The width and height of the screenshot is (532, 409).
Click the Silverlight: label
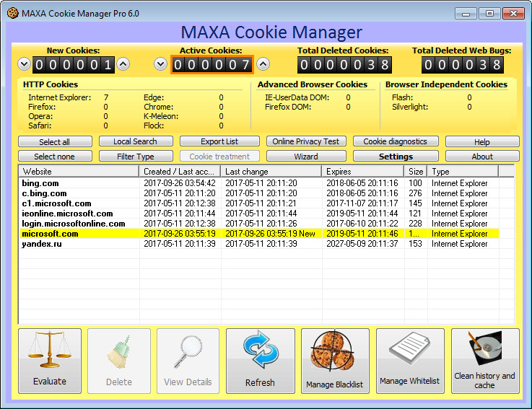tap(410, 107)
